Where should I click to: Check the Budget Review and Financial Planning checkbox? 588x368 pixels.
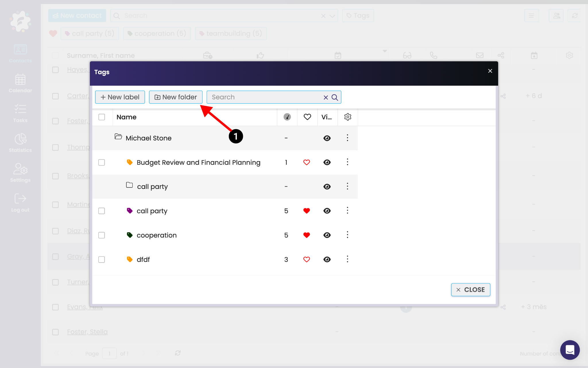coord(102,162)
